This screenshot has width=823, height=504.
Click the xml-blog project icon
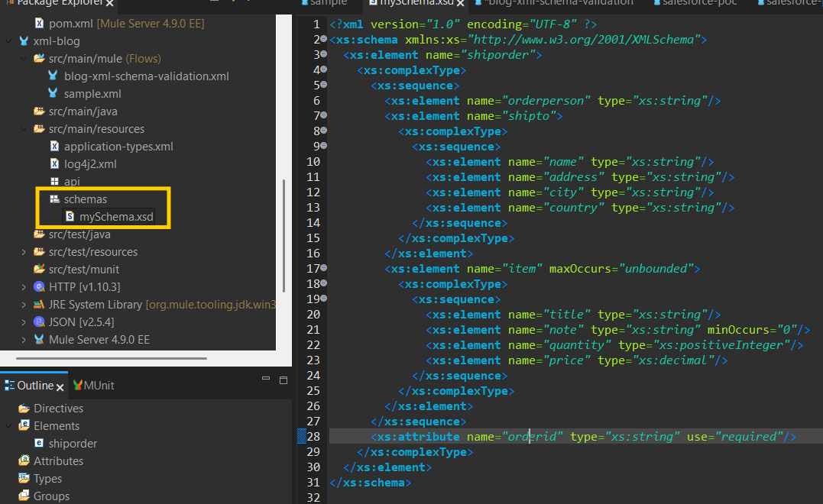(x=24, y=41)
